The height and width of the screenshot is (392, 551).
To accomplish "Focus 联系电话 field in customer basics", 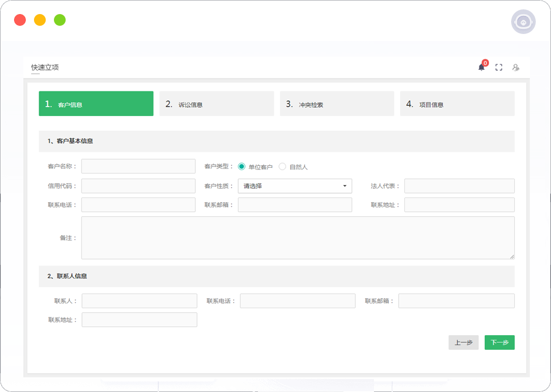I will click(138, 204).
